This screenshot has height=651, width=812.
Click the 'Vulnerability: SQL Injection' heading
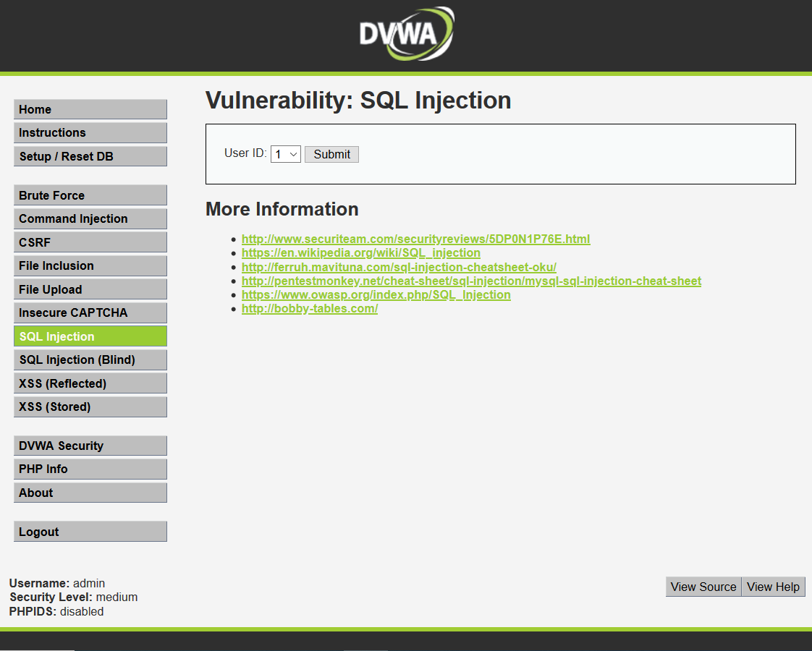point(358,101)
